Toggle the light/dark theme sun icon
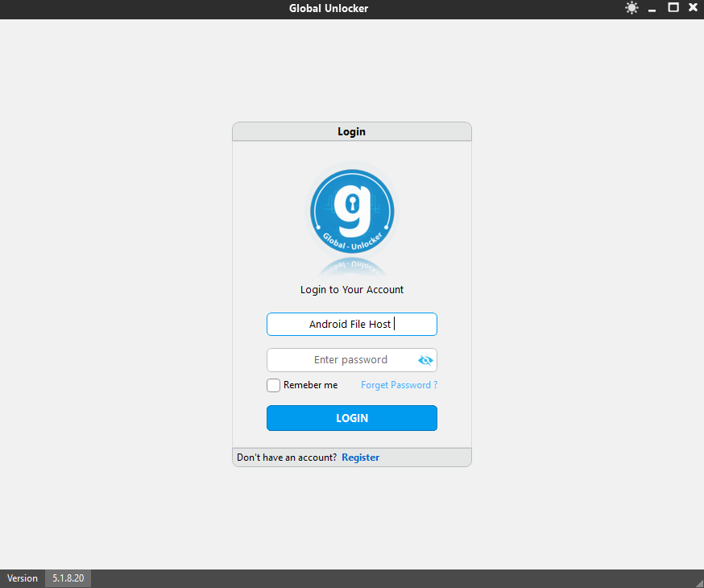Image resolution: width=704 pixels, height=588 pixels. [x=632, y=8]
